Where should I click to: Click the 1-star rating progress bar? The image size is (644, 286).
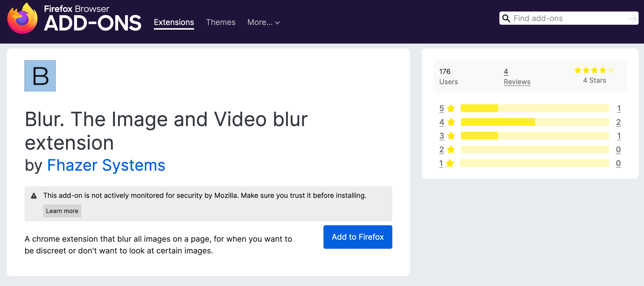point(534,163)
